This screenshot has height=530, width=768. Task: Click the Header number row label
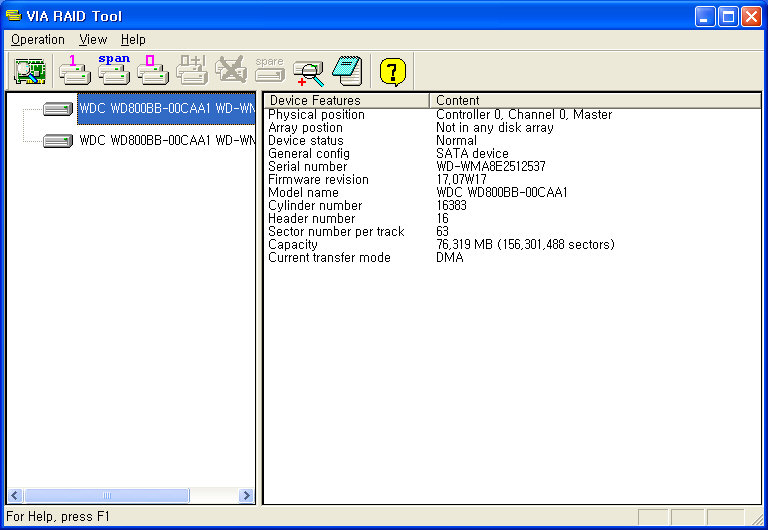pyautogui.click(x=312, y=218)
